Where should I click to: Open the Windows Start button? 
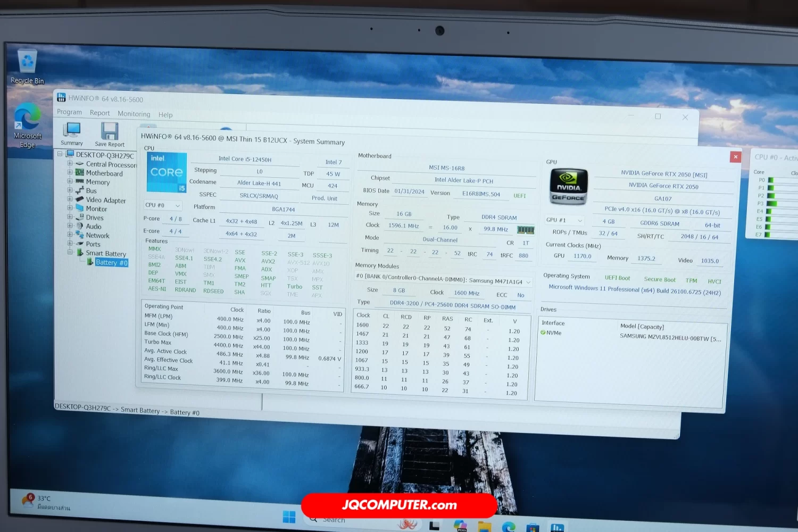(x=289, y=517)
